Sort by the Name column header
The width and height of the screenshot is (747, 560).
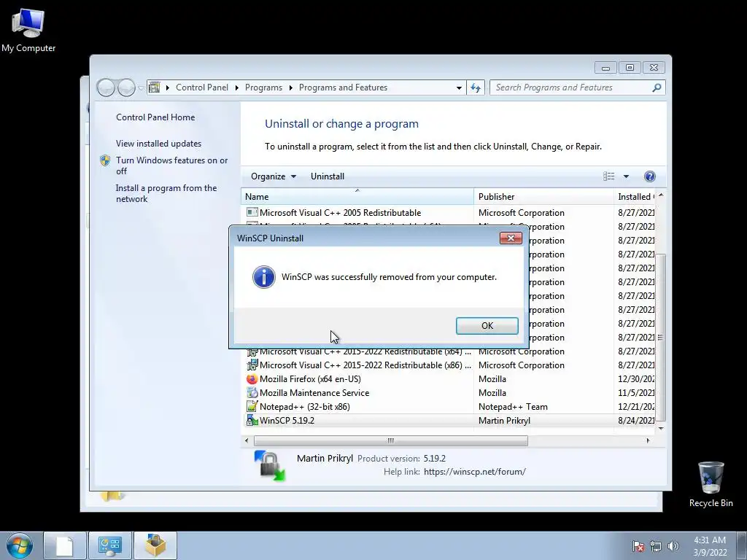click(x=357, y=197)
